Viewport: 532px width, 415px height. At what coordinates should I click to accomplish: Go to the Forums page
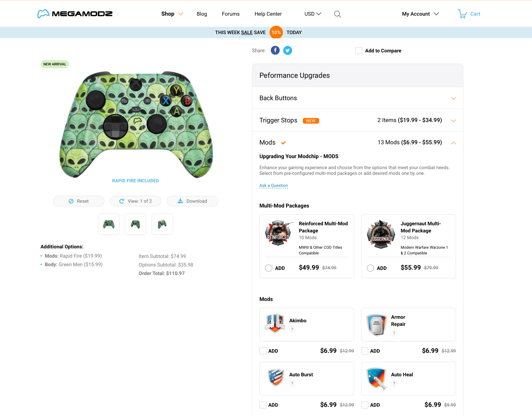(x=231, y=14)
